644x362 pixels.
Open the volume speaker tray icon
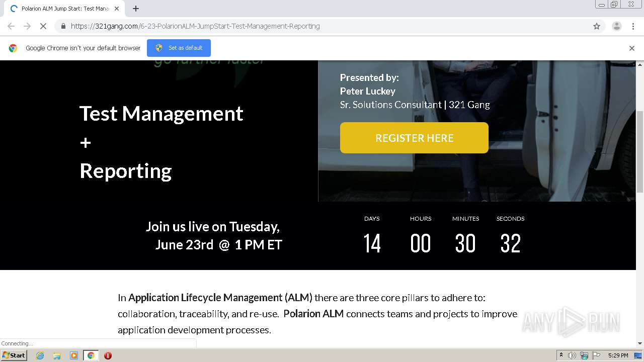(572, 355)
